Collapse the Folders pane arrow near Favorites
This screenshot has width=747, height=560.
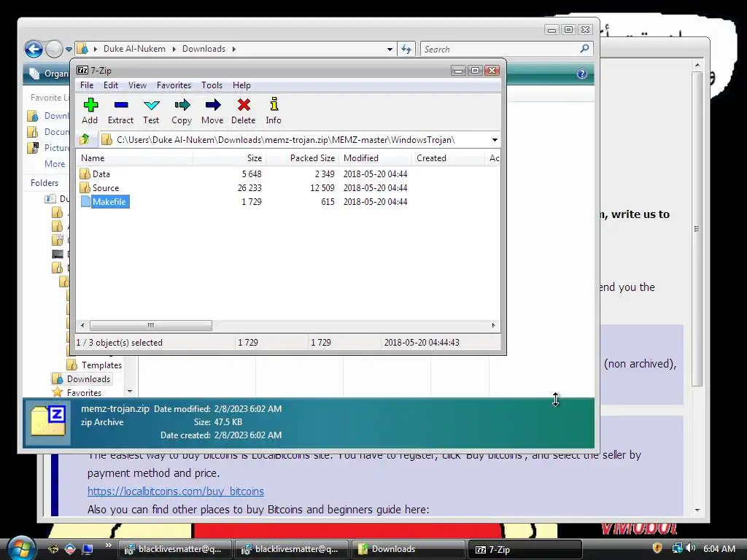[130, 392]
